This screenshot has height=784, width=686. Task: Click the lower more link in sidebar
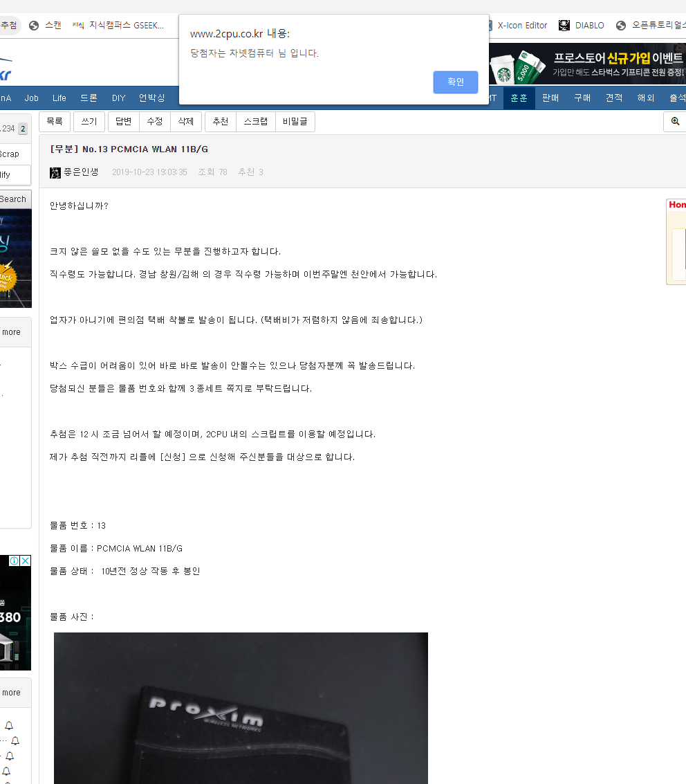click(x=12, y=693)
